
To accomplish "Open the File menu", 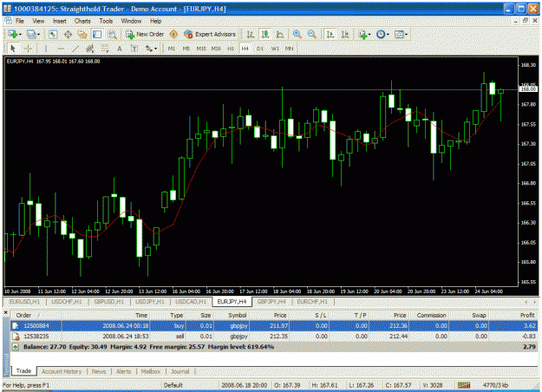I will point(20,21).
